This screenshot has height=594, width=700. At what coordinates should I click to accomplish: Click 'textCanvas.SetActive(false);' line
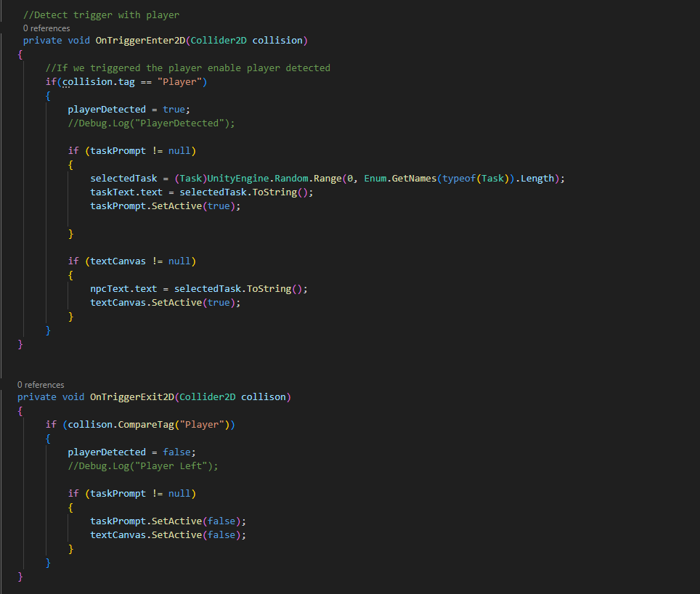[x=168, y=534]
